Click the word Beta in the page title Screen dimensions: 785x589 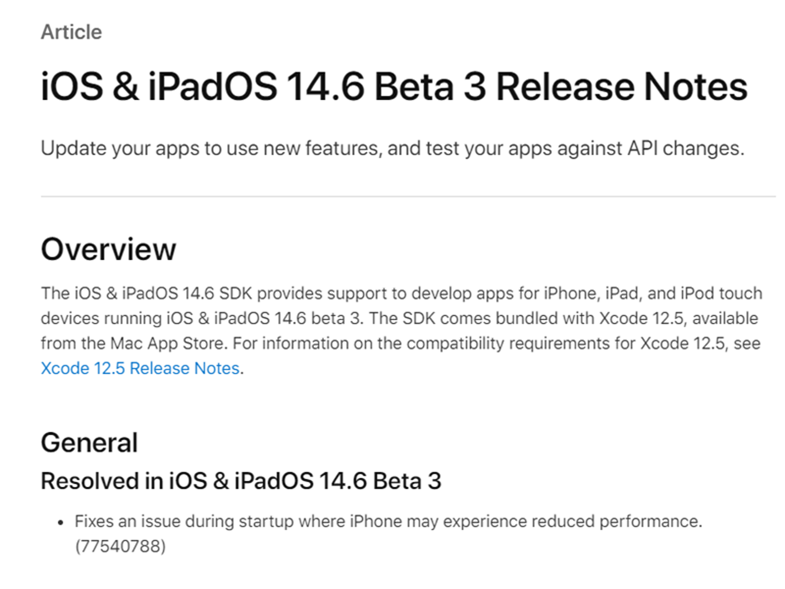coord(414,87)
